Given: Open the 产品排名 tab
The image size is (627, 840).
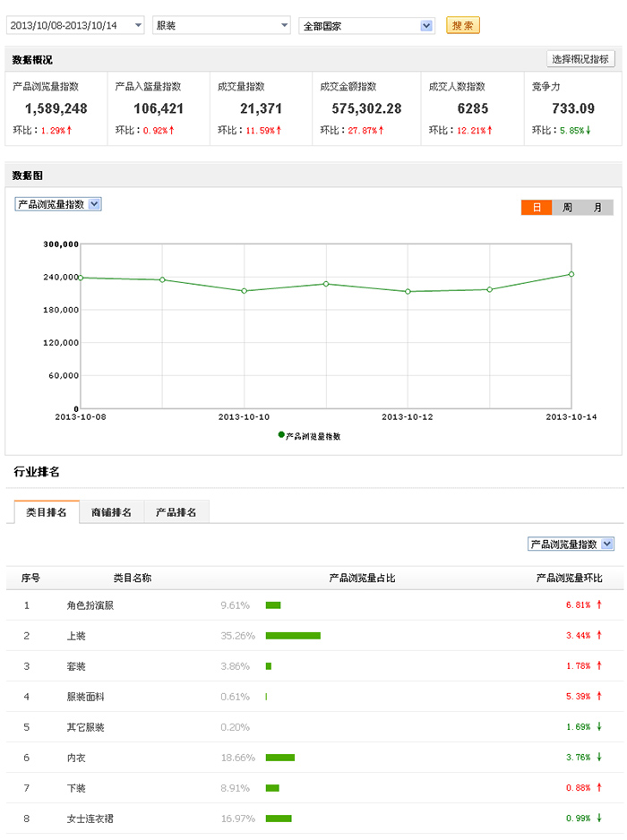Looking at the screenshot, I should pos(176,512).
